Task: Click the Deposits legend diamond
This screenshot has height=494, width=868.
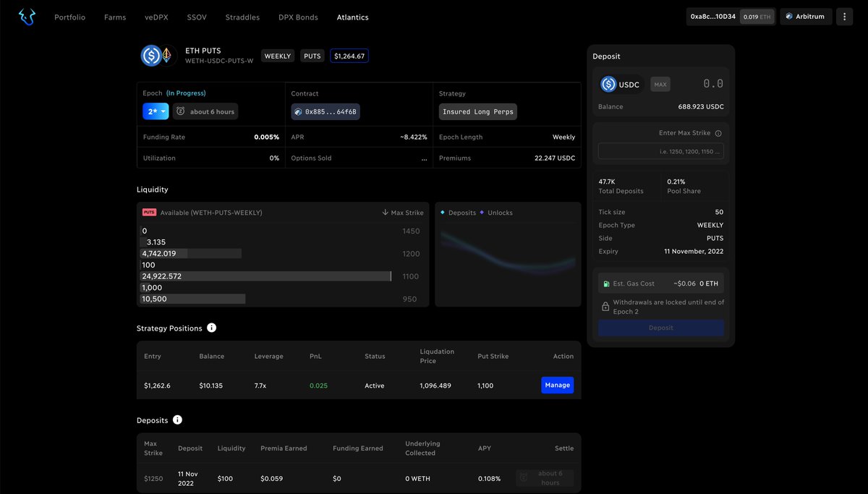Action: (x=443, y=213)
